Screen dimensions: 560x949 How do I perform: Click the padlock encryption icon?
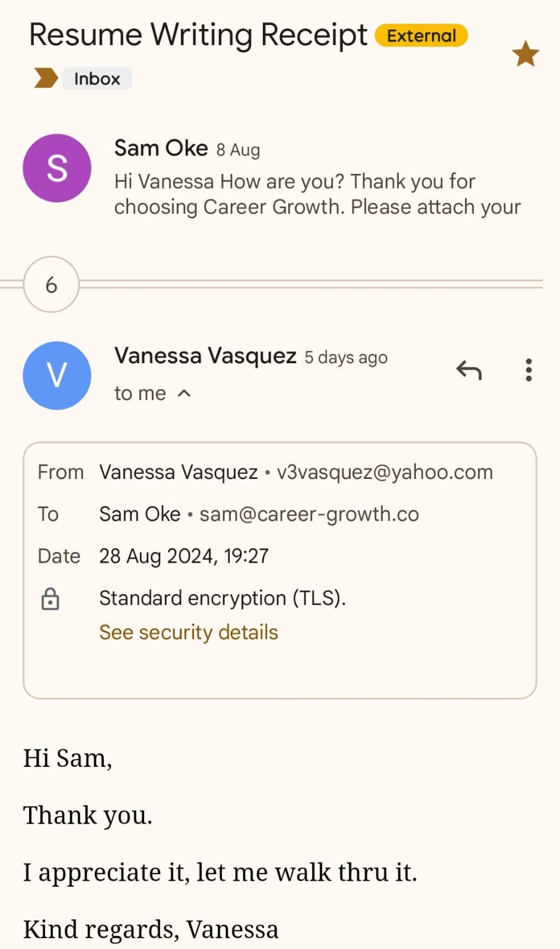click(50, 599)
